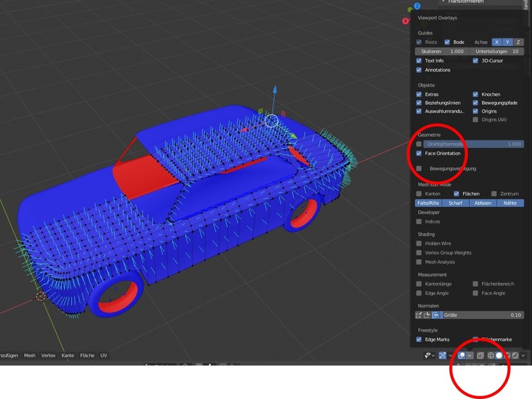The width and height of the screenshot is (532, 399).
Task: Click the blue Z-axis move arrow
Action: point(275,90)
